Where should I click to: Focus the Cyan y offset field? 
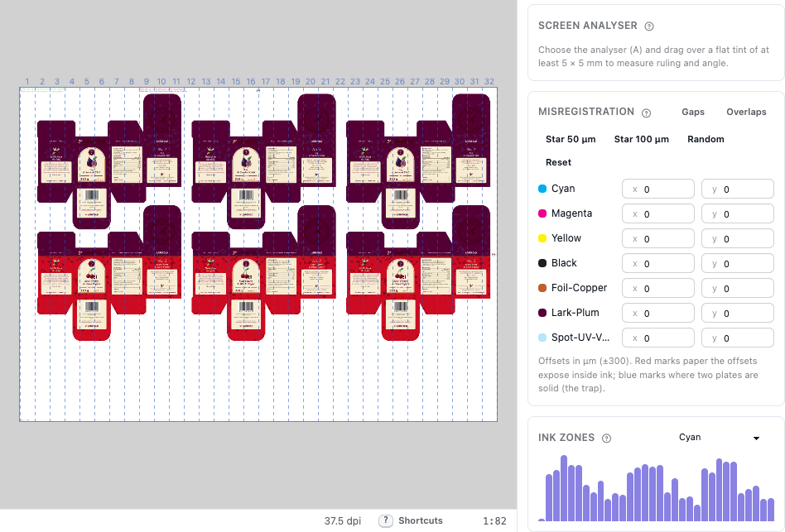(x=738, y=189)
